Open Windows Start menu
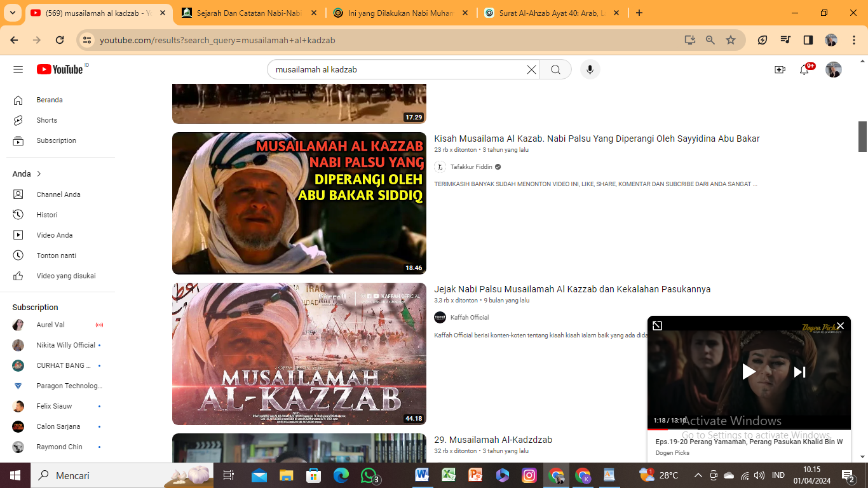868x488 pixels. coord(15,475)
